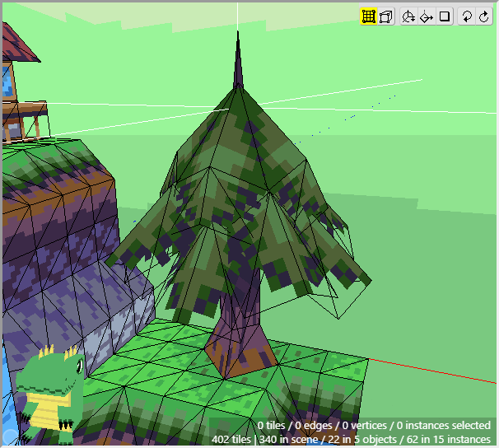Screen dimensions: 499x448
Task: Click the pointed spire atop the pine tree
Action: click(238, 62)
